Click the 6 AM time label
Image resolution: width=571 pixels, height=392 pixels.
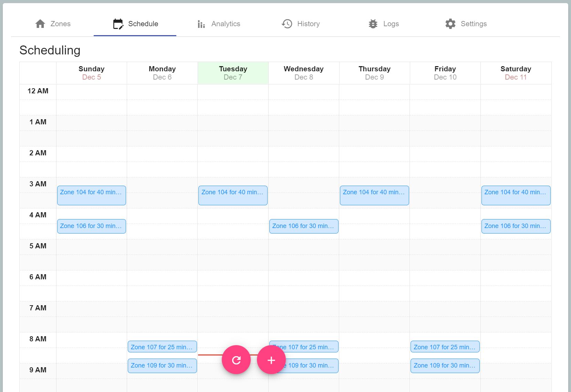coord(38,277)
